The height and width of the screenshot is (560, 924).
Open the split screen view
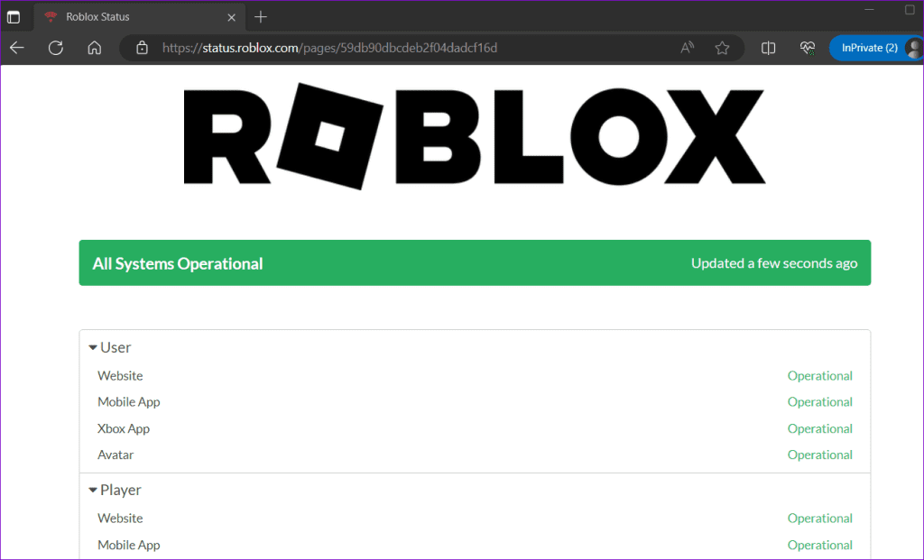(x=768, y=48)
